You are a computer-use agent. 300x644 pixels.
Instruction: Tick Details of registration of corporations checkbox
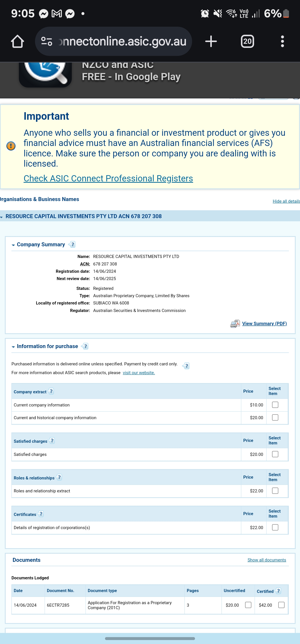(275, 527)
